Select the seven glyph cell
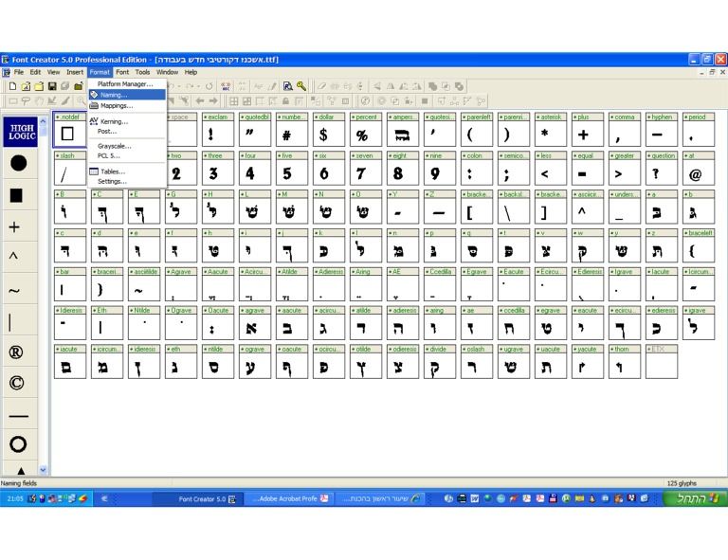Screen dimensions: 728x560 [366, 169]
